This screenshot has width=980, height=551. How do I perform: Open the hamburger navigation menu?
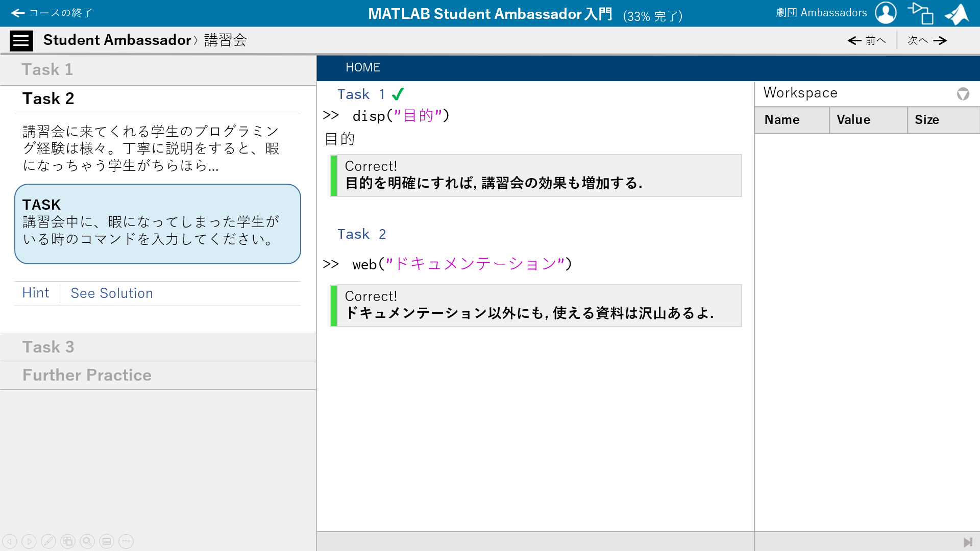pyautogui.click(x=21, y=40)
